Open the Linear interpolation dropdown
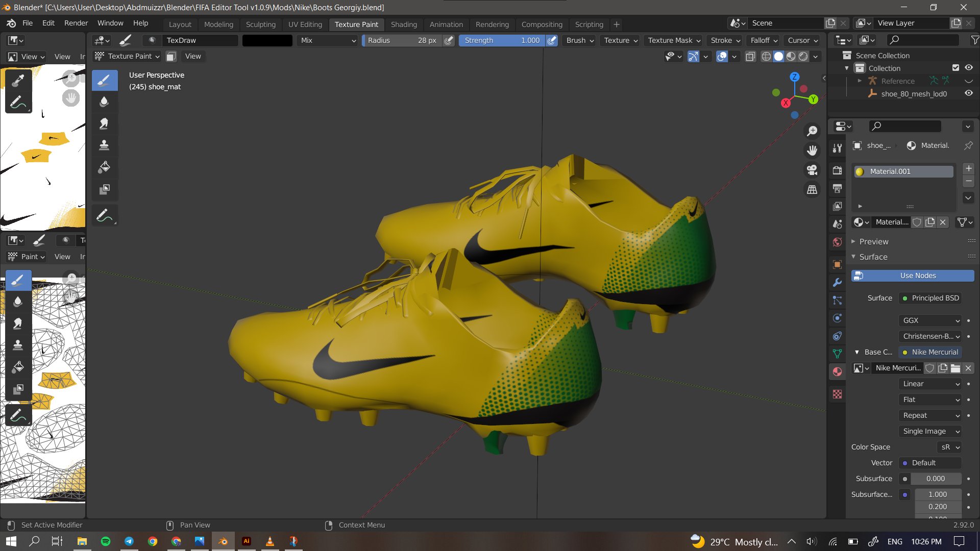 930,384
